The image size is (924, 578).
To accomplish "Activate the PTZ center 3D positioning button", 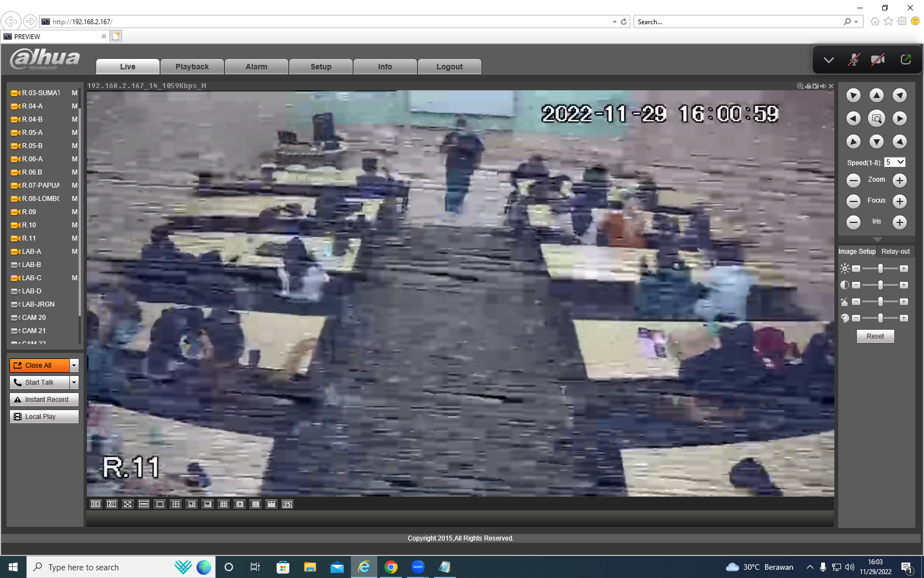I will (876, 118).
